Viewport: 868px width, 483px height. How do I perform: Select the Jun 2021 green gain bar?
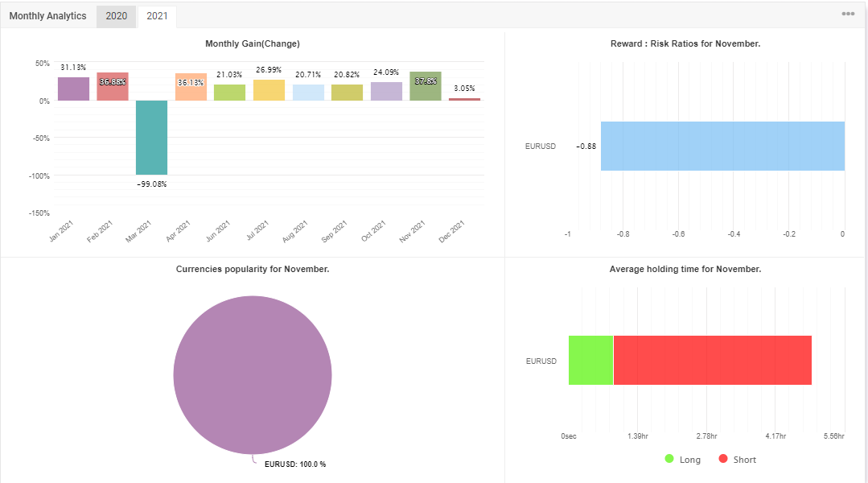tap(230, 93)
